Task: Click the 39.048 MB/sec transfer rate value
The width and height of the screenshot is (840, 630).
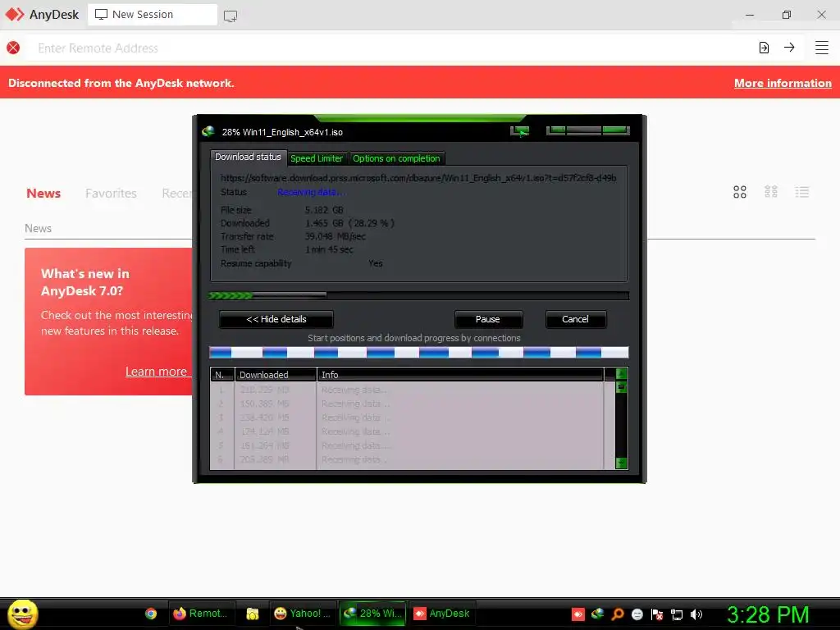Action: (336, 236)
